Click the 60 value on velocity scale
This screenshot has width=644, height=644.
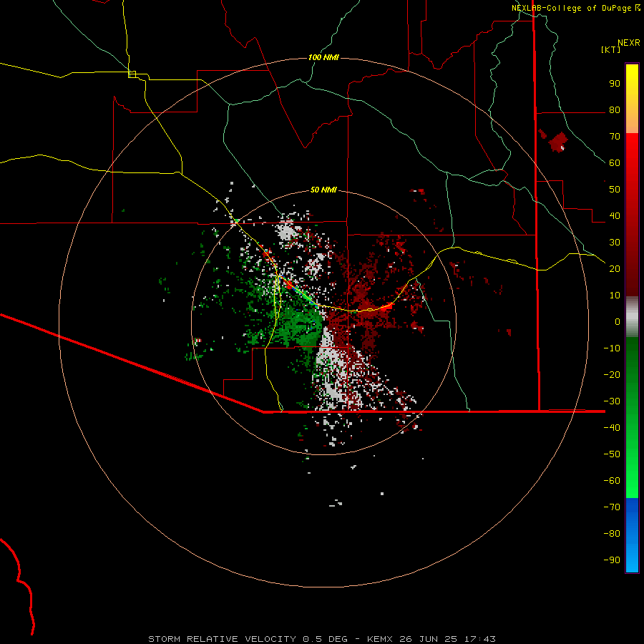[x=615, y=163]
